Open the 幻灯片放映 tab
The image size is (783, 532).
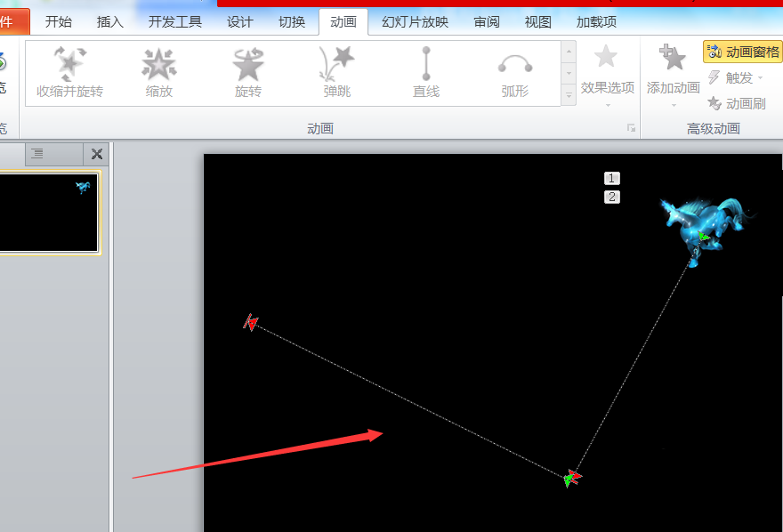415,22
